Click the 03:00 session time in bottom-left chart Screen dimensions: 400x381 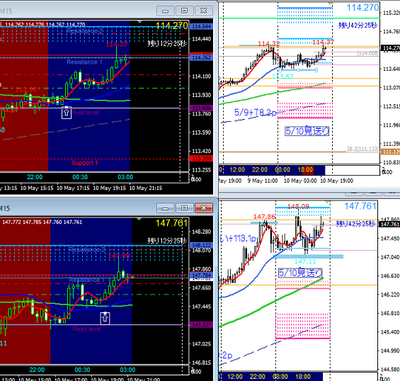tap(127, 370)
